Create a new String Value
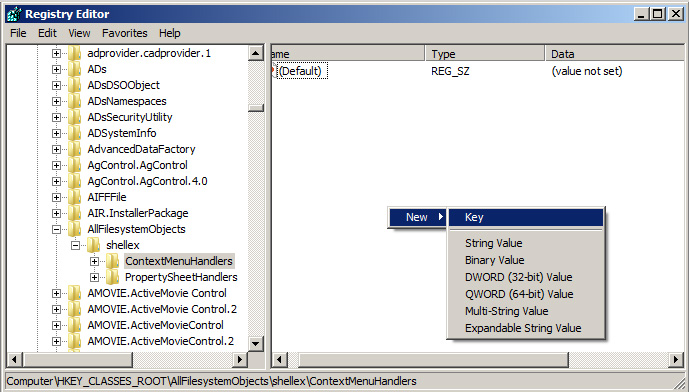The image size is (689, 392). 526,243
